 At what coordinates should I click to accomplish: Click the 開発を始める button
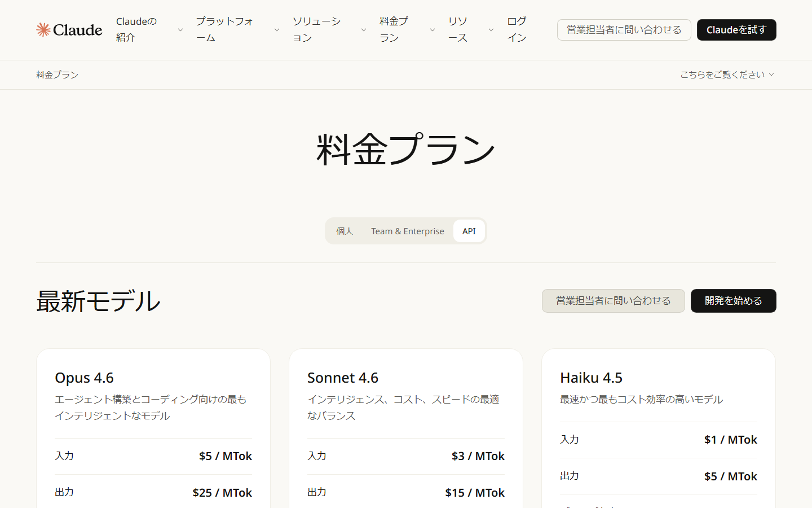click(x=734, y=301)
